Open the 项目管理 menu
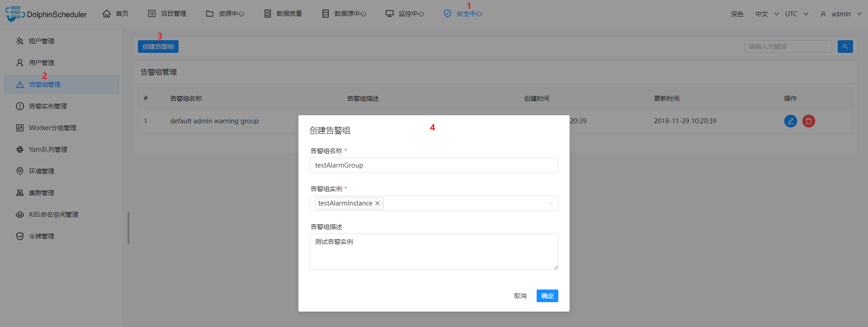The width and height of the screenshot is (868, 327). coord(167,14)
